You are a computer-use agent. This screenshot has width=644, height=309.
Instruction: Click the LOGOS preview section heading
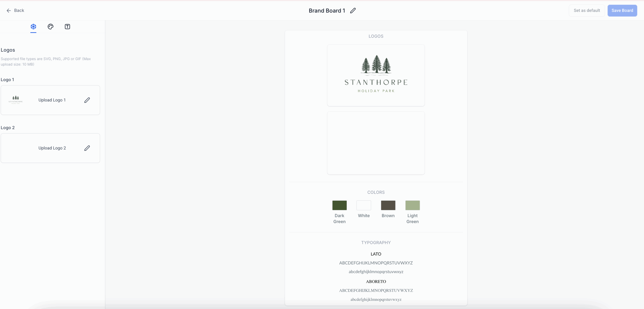point(376,36)
